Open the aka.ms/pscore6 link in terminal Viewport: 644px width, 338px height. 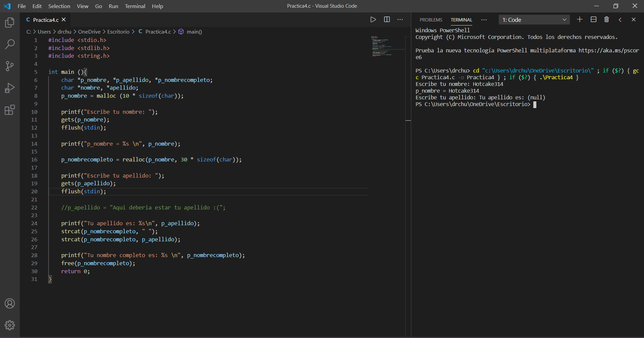pyautogui.click(x=608, y=50)
